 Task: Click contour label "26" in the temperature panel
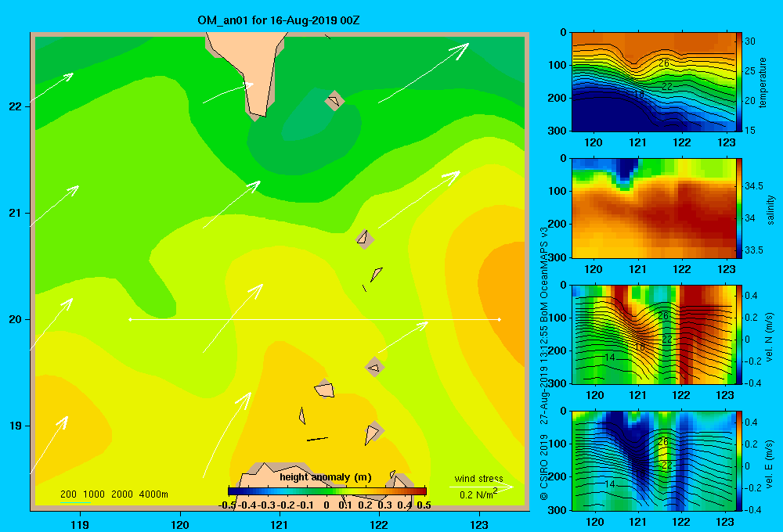664,63
